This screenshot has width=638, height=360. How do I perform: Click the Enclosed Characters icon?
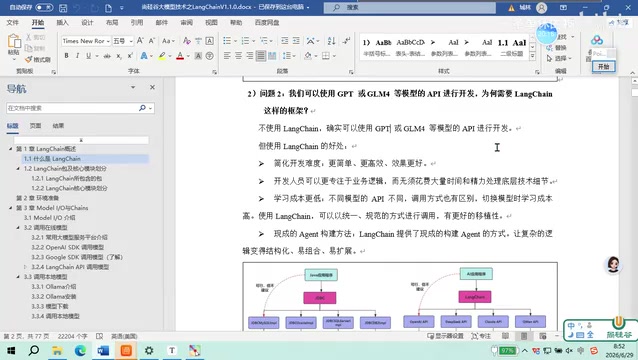pyautogui.click(x=210, y=56)
